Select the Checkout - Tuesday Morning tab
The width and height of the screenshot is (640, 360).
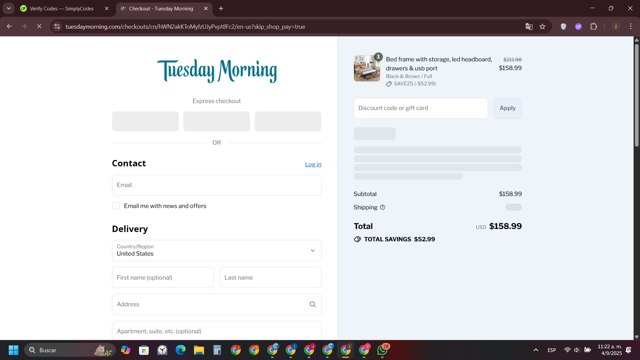[160, 8]
